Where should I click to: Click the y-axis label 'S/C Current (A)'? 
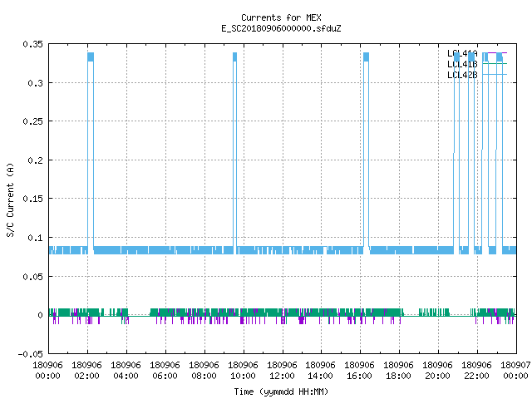pyautogui.click(x=11, y=200)
